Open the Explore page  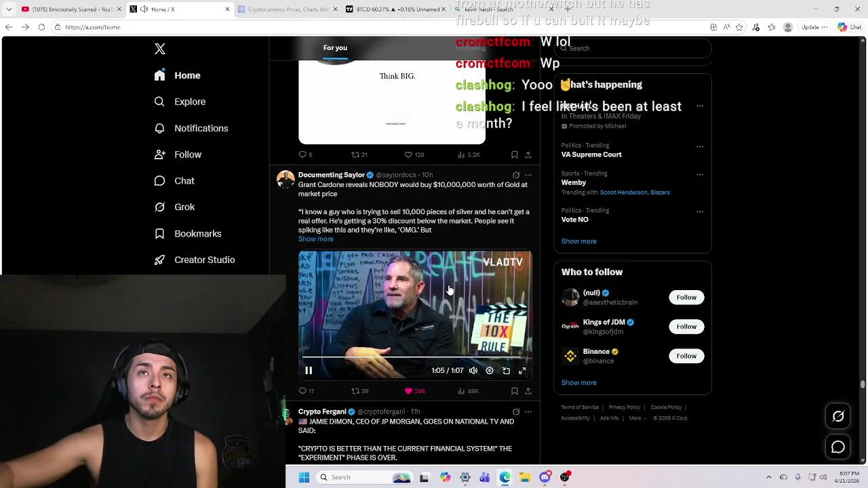click(x=180, y=102)
